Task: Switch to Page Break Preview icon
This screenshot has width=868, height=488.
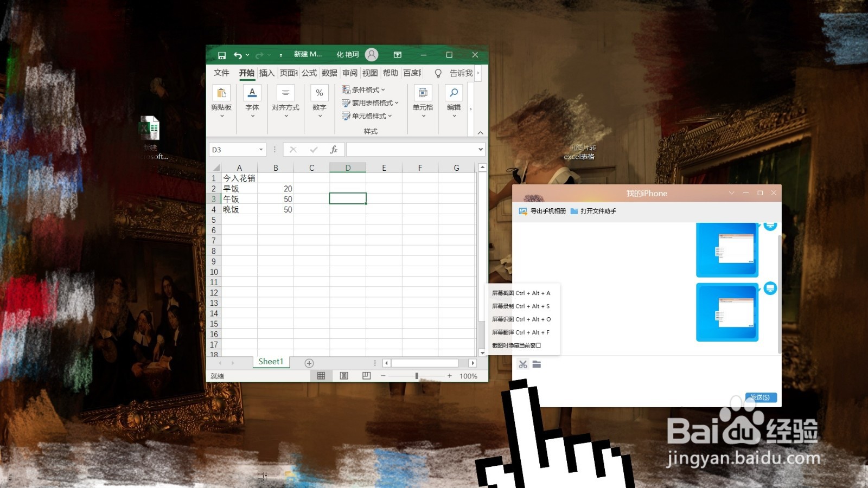Action: click(367, 376)
